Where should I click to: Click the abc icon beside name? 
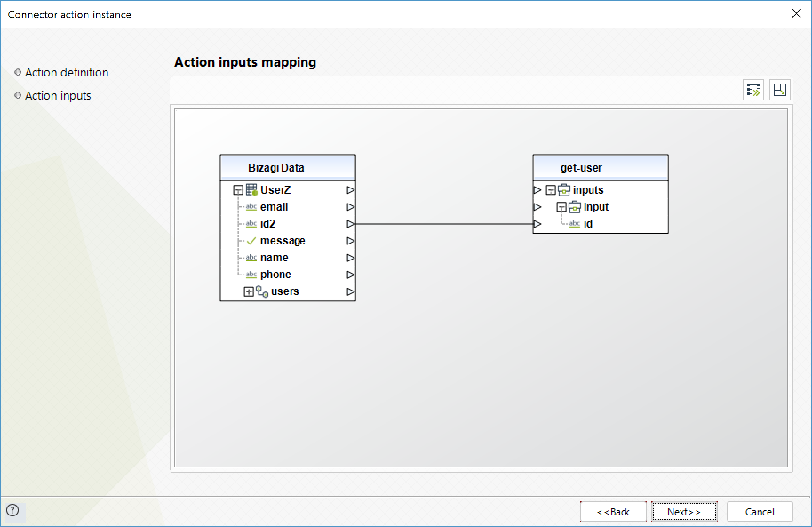pyautogui.click(x=251, y=258)
